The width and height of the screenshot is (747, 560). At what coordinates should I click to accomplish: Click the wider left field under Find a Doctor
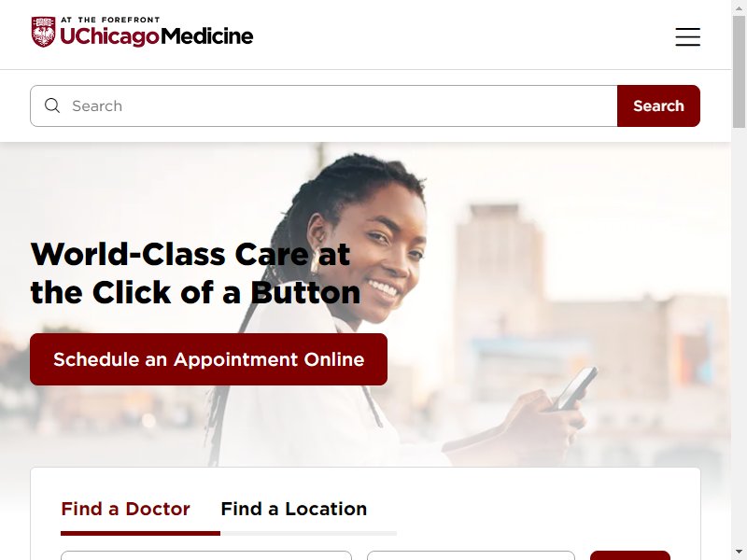pyautogui.click(x=206, y=555)
